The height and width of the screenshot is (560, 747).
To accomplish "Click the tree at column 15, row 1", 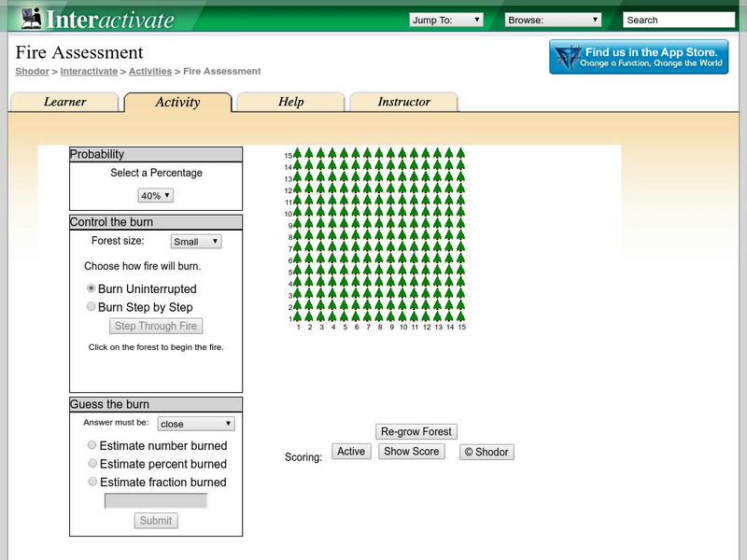I will tap(461, 318).
